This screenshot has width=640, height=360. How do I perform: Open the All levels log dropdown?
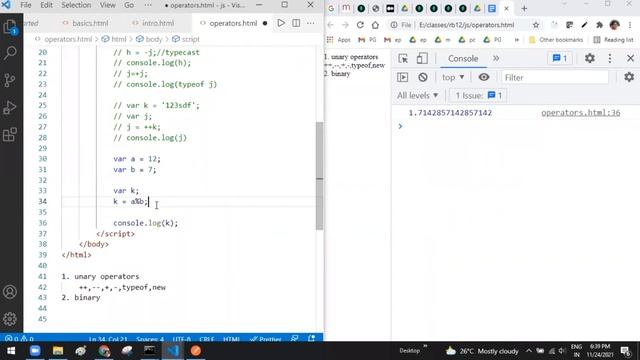tap(418, 96)
